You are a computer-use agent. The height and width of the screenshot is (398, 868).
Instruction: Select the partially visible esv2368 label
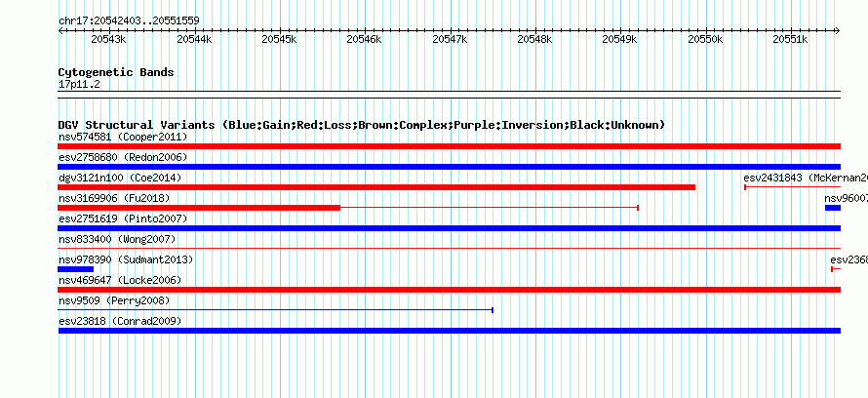point(849,259)
